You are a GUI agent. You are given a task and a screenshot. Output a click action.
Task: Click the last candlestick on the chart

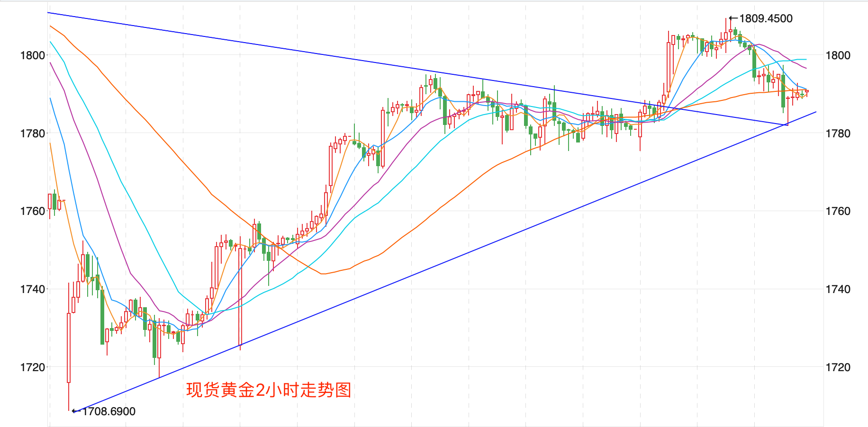[x=807, y=91]
